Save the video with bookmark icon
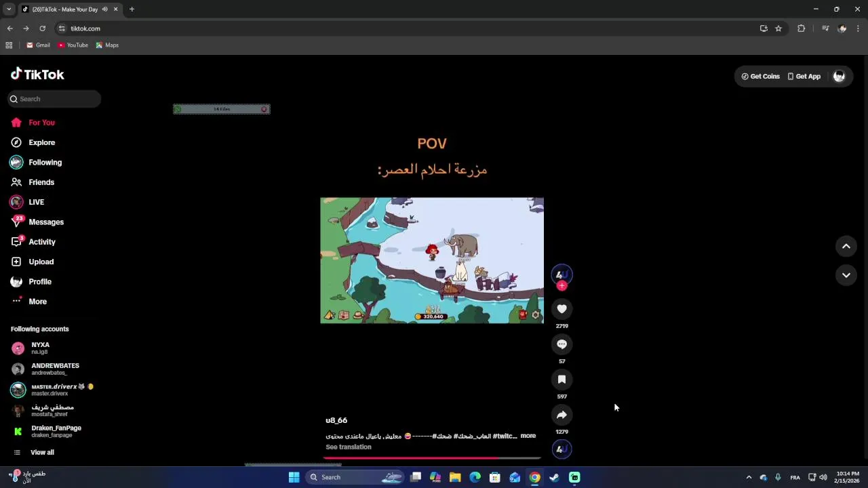The image size is (868, 488). pos(561,380)
